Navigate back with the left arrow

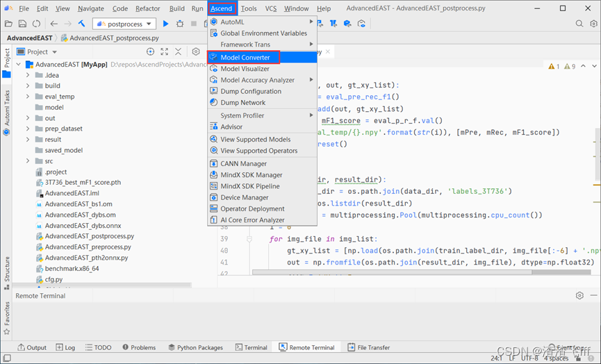click(53, 24)
